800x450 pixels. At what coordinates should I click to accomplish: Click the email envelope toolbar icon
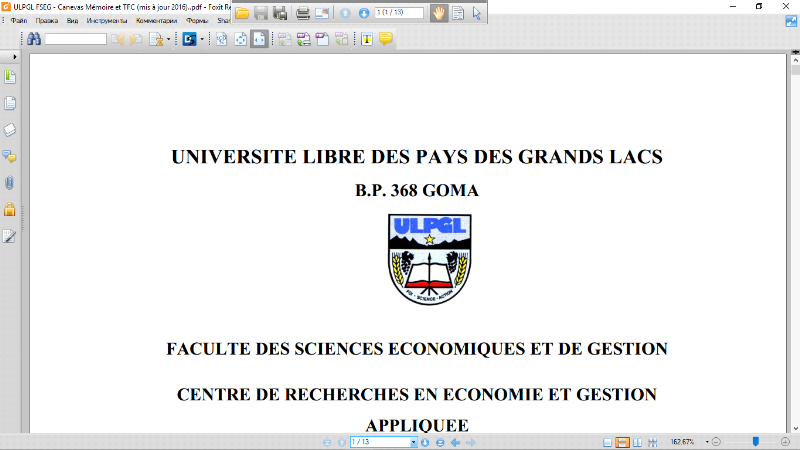[x=322, y=13]
